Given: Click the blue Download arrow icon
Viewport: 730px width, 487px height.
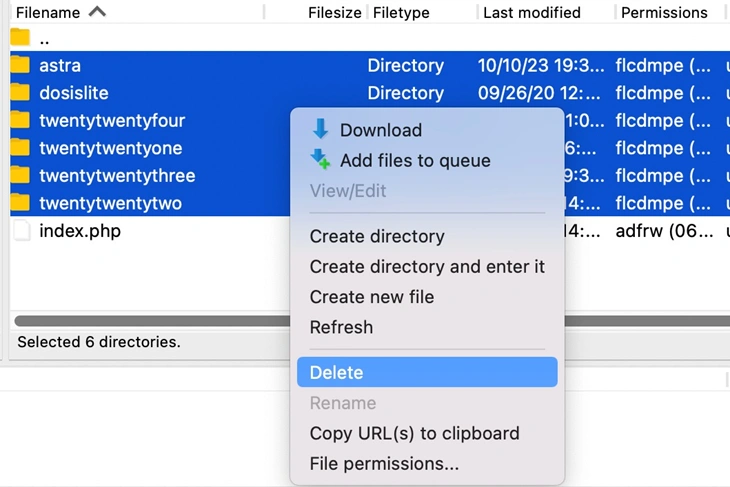Looking at the screenshot, I should pyautogui.click(x=320, y=129).
